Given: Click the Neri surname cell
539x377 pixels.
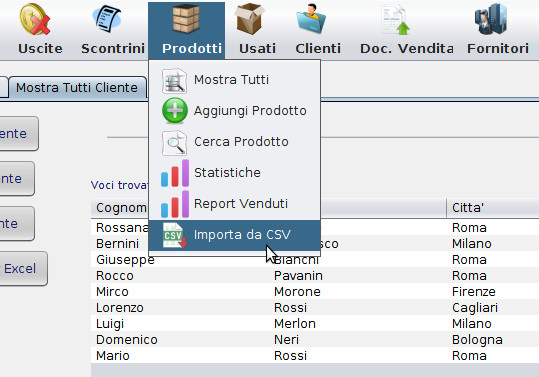Looking at the screenshot, I should point(286,340).
